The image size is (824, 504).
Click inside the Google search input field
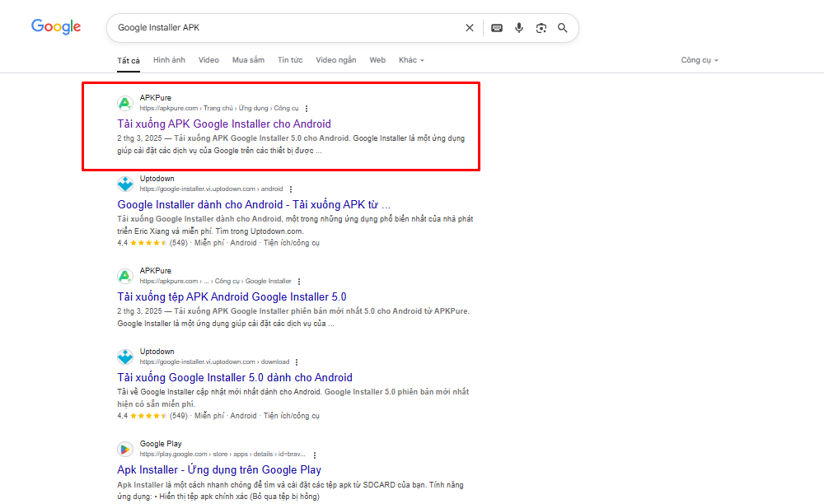287,28
